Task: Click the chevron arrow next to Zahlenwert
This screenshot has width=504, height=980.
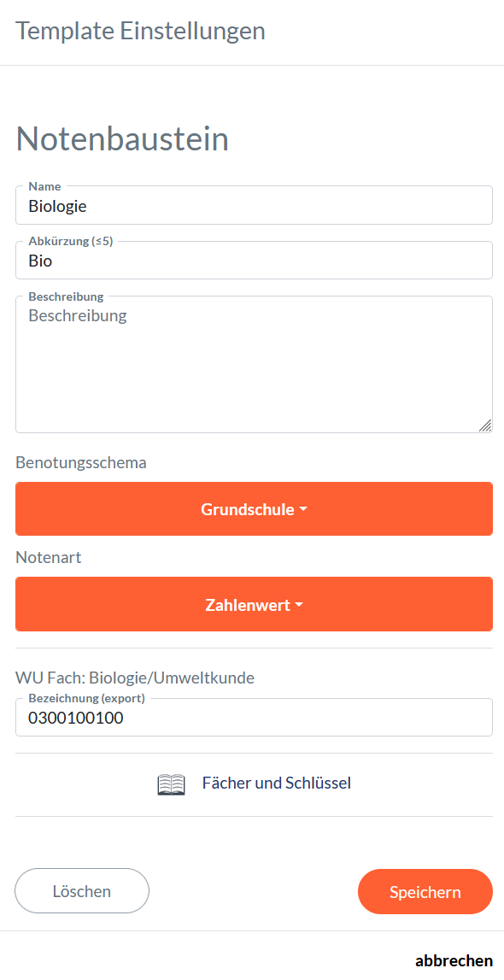Action: [x=299, y=604]
